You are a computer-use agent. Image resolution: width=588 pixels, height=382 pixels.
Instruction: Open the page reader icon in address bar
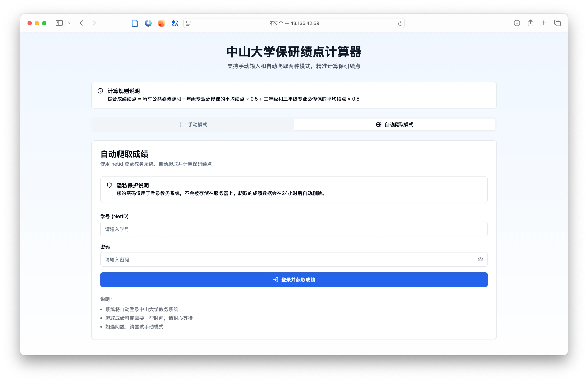coord(188,23)
